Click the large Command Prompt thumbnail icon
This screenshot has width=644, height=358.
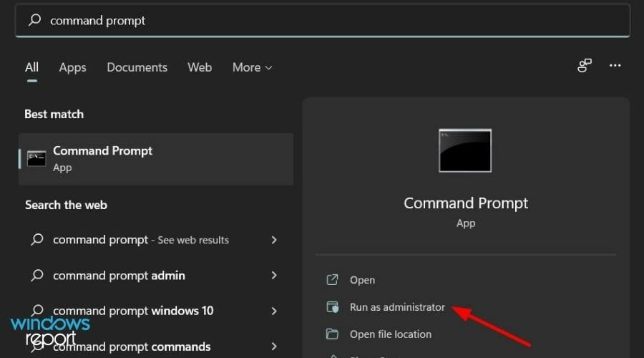click(465, 150)
